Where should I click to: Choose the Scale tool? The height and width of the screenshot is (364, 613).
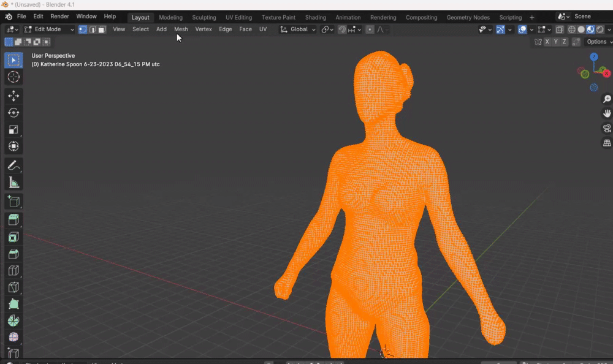coord(13,129)
